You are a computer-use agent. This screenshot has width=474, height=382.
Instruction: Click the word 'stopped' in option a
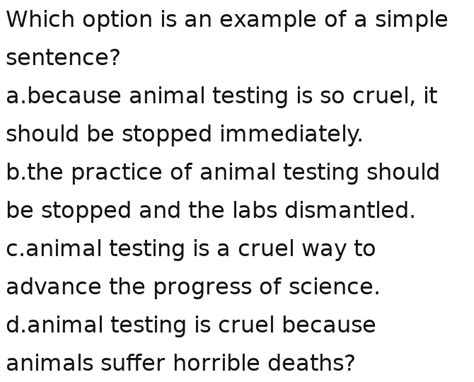pyautogui.click(x=167, y=134)
